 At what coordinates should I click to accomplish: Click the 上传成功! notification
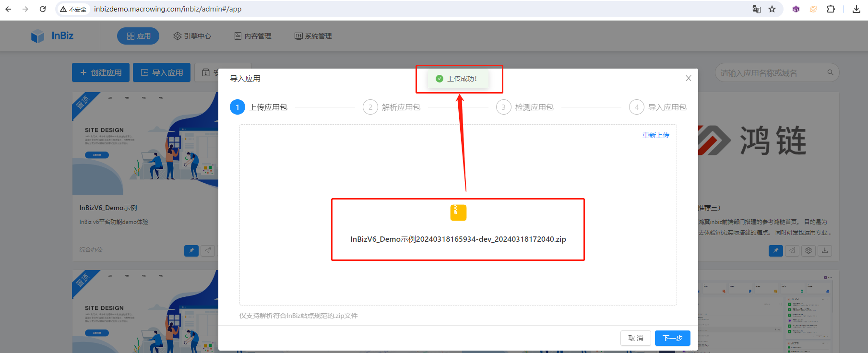tap(458, 79)
